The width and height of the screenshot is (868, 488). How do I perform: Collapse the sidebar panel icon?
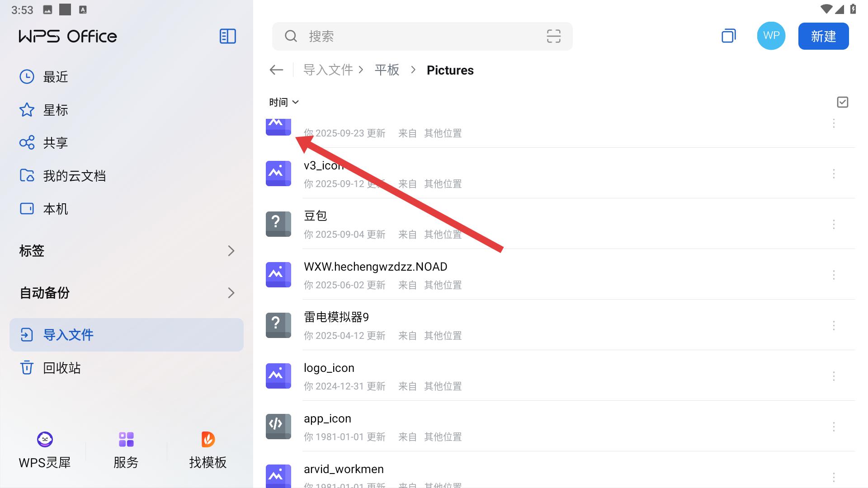tap(227, 36)
